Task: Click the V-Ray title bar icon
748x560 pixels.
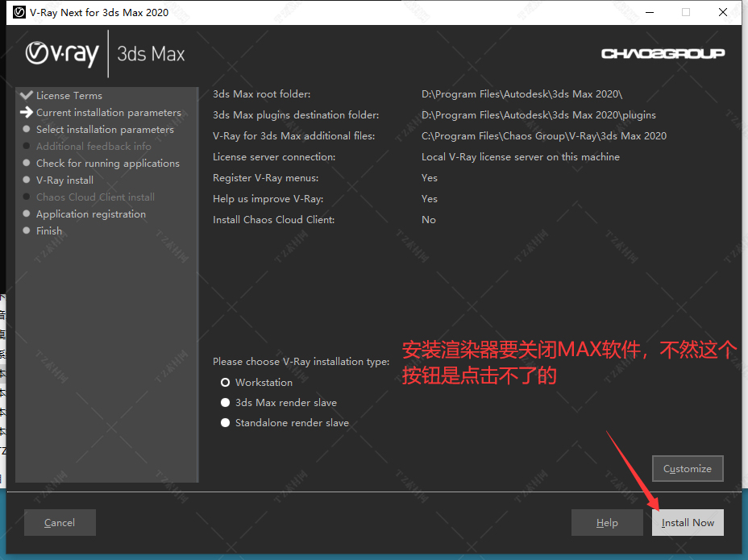Action: (19, 12)
